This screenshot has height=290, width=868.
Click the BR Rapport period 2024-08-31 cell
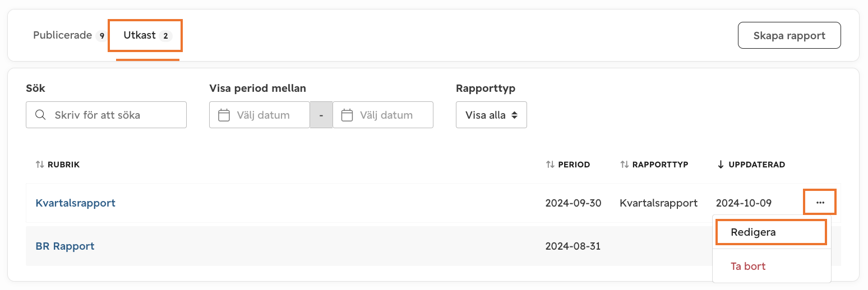[573, 246]
